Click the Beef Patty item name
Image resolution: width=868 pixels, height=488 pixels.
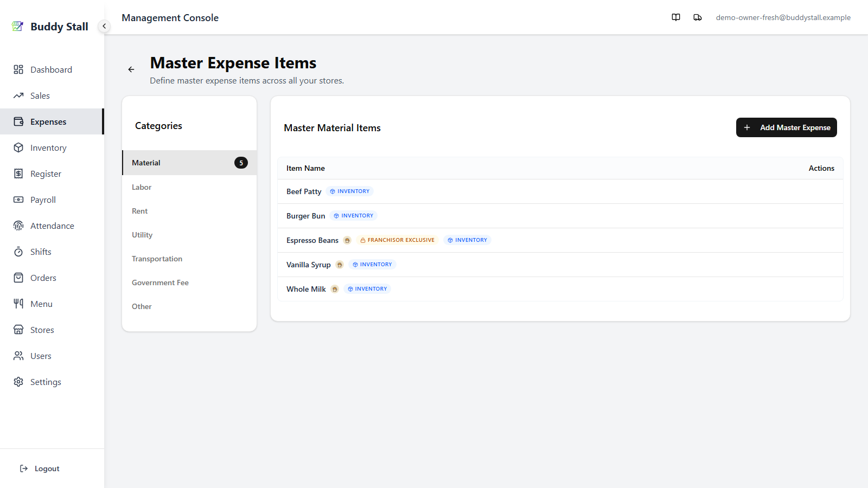304,191
